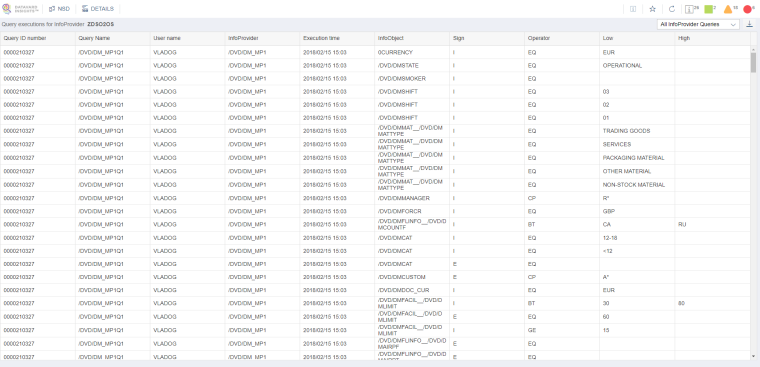Click the 60 low value cell
The height and width of the screenshot is (367, 760).
click(637, 317)
